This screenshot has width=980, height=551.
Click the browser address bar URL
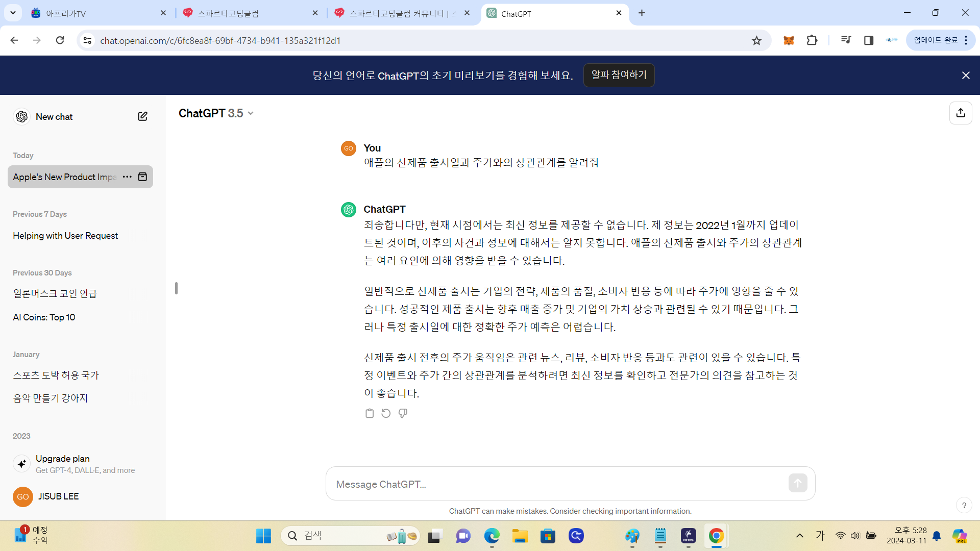pyautogui.click(x=220, y=40)
